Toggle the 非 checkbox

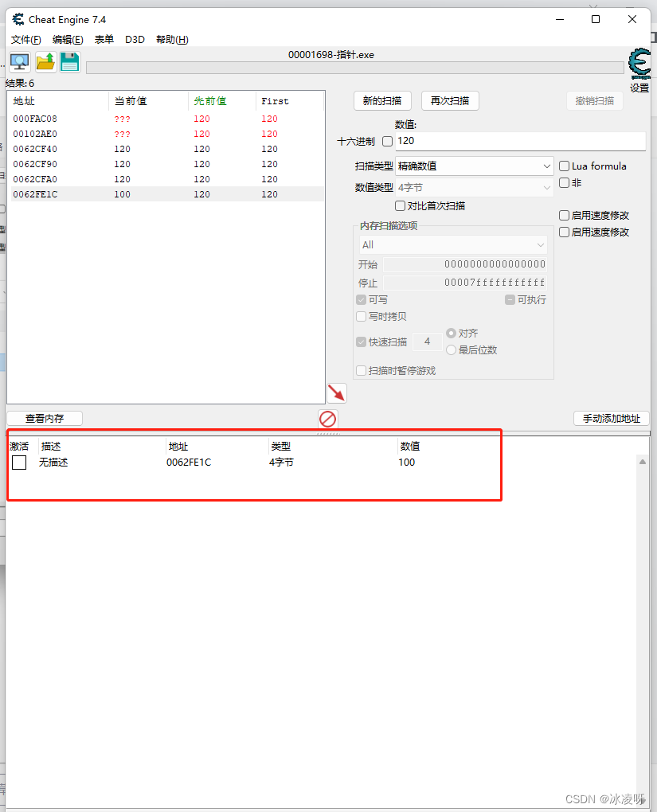565,183
